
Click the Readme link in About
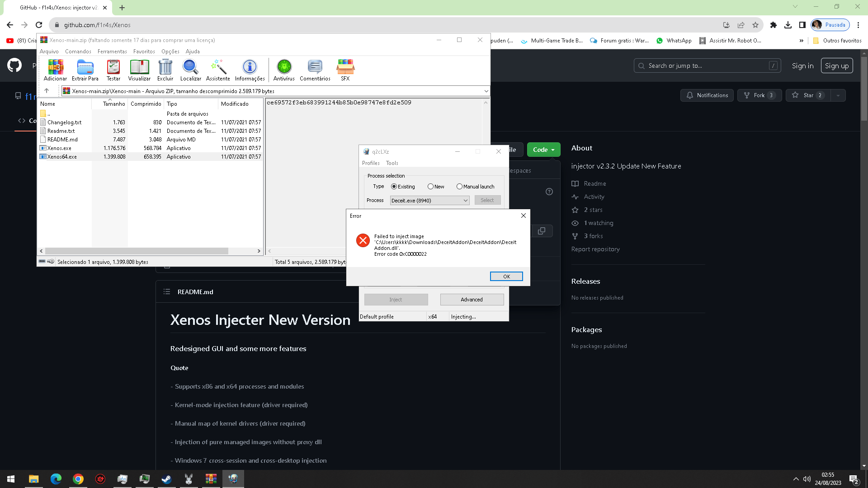click(x=594, y=183)
